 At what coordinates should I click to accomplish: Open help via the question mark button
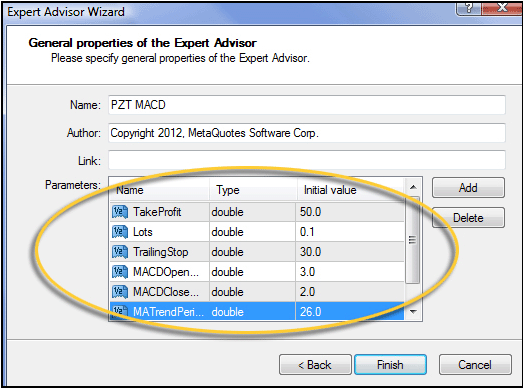[x=468, y=8]
